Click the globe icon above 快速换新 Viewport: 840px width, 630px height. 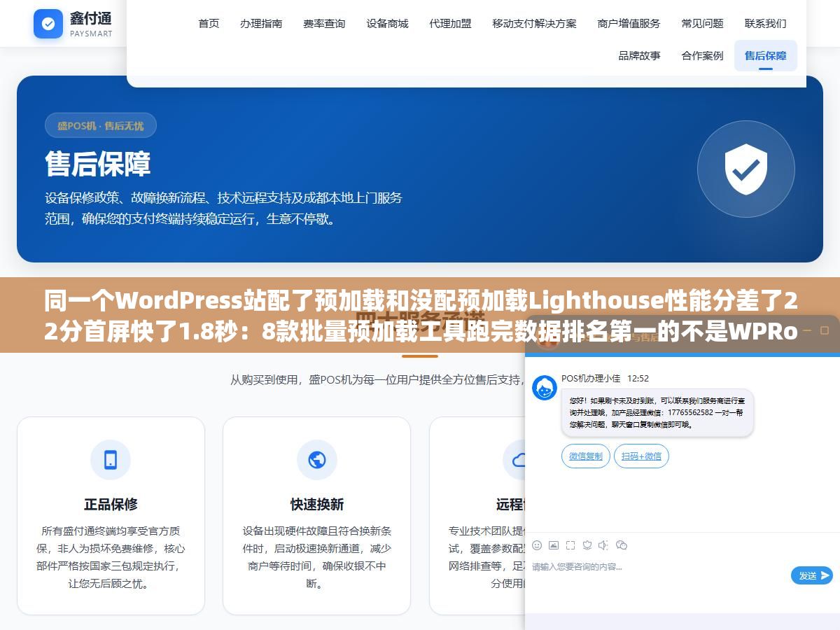317,460
